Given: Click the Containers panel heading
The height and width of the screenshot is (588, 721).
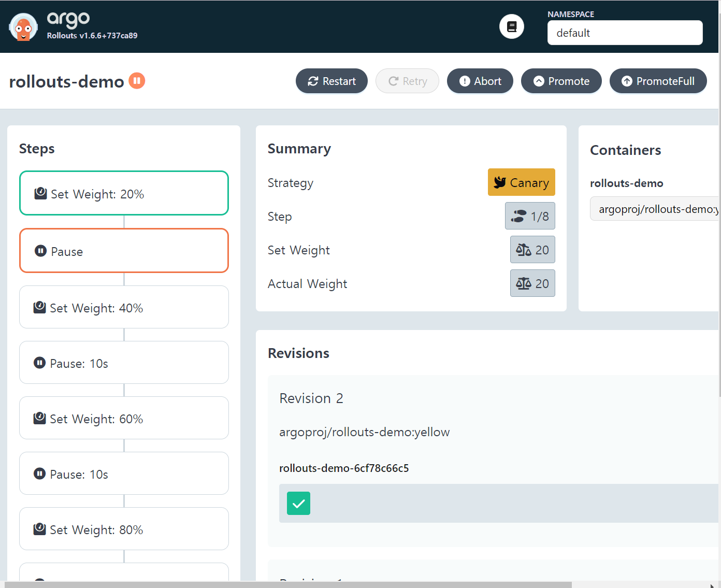Looking at the screenshot, I should [626, 150].
